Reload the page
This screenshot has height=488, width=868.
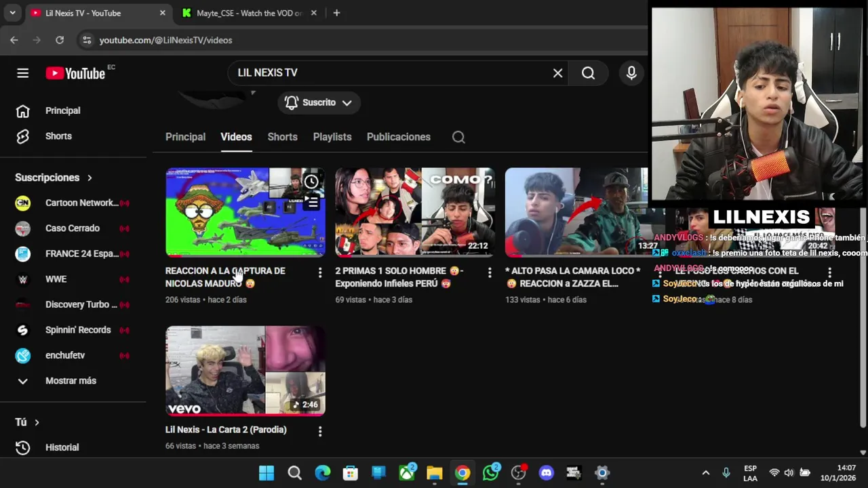(x=60, y=40)
